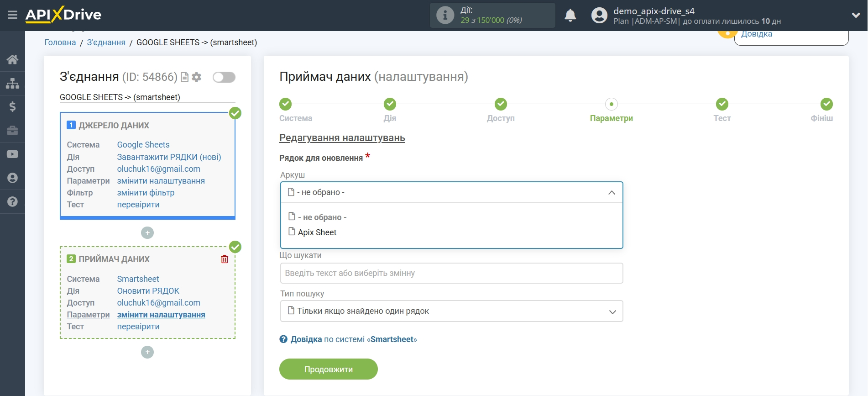Click the ApiX-Drive logo

pyautogui.click(x=63, y=15)
